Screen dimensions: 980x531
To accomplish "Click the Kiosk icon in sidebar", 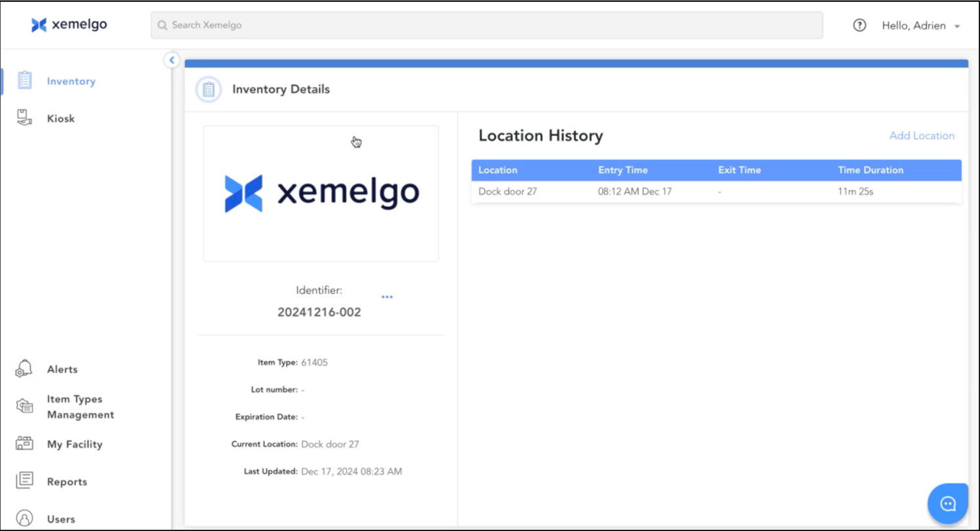I will click(24, 118).
